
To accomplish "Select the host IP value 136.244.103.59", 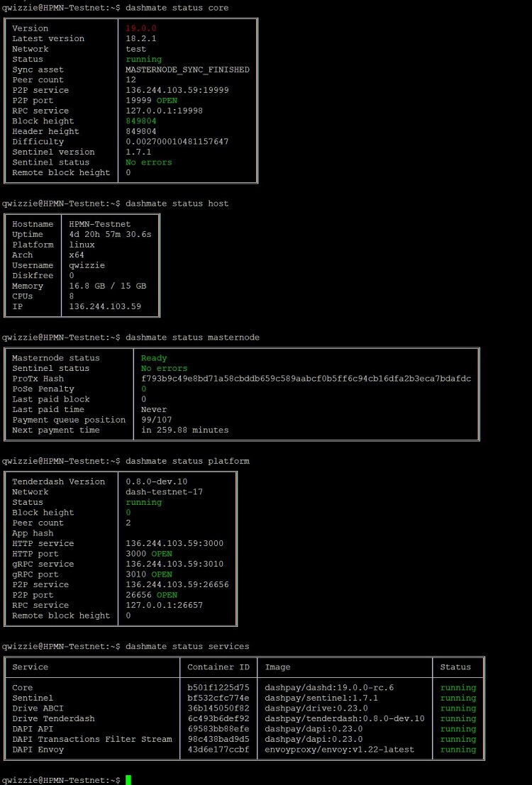I will pyautogui.click(x=105, y=306).
